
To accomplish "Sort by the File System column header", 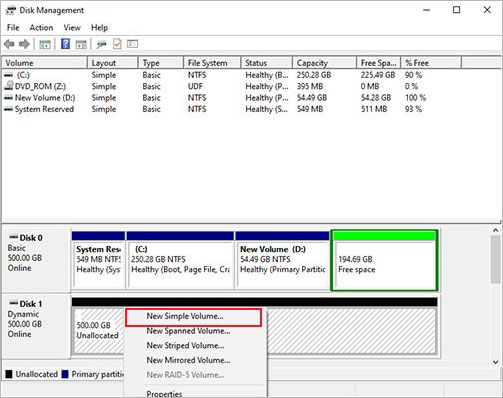I will (x=212, y=63).
